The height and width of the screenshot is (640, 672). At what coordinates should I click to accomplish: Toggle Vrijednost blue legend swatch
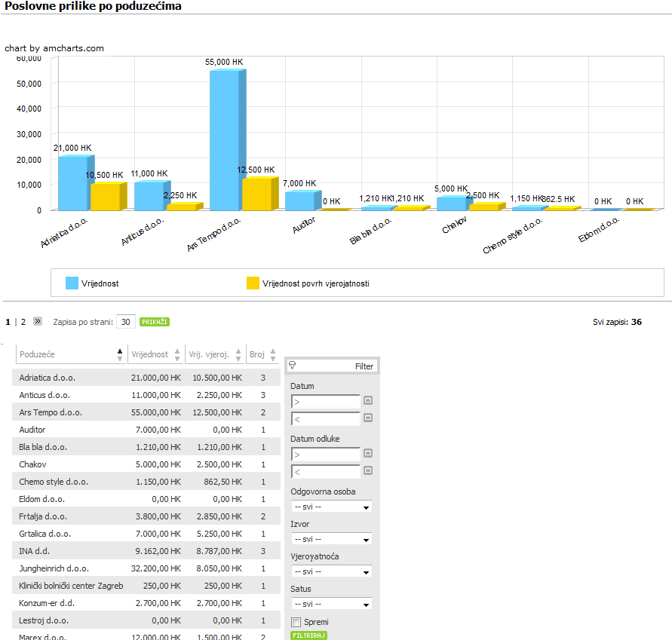(72, 283)
